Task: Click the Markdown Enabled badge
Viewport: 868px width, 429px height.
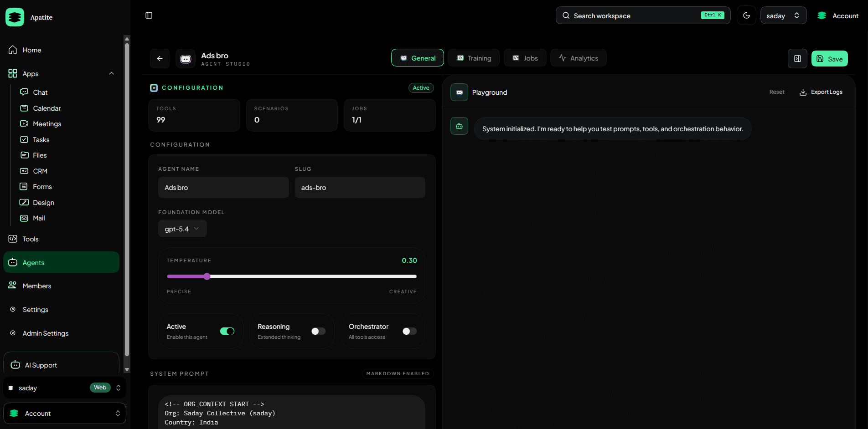Action: pos(398,374)
